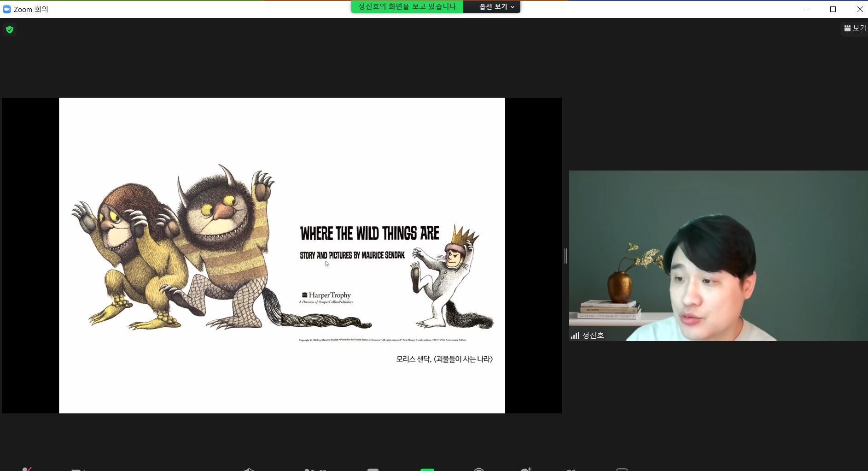868x471 pixels.
Task: Click the STORY AND PICTURES BY MAURICE SENDAK line
Action: 352,255
